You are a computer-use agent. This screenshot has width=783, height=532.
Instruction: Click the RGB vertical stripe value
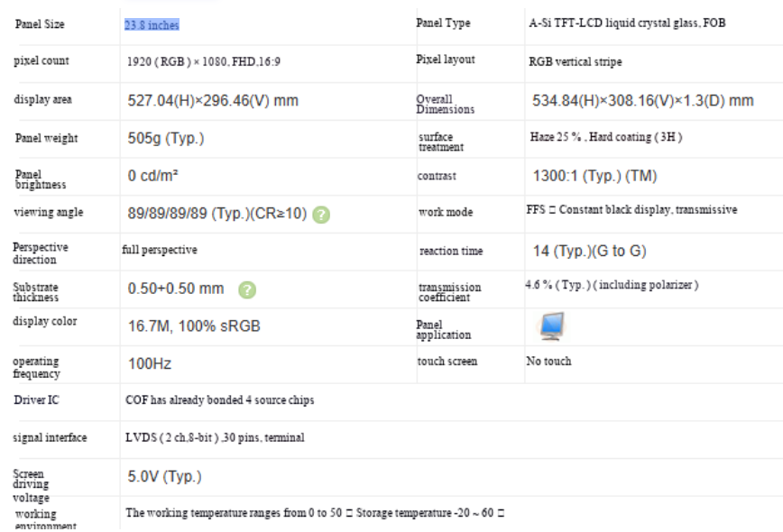point(576,62)
